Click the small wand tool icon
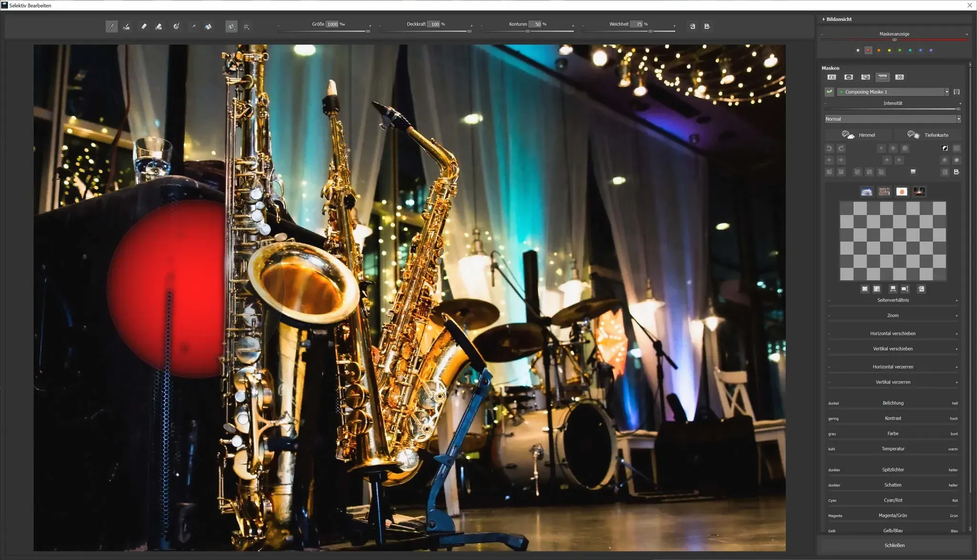Screen dimensions: 977x560 click(194, 27)
